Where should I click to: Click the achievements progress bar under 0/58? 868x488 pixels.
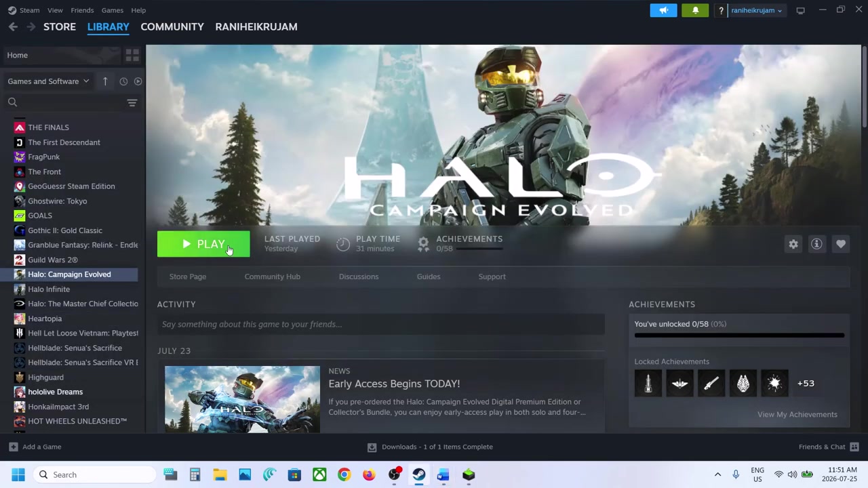[739, 335]
